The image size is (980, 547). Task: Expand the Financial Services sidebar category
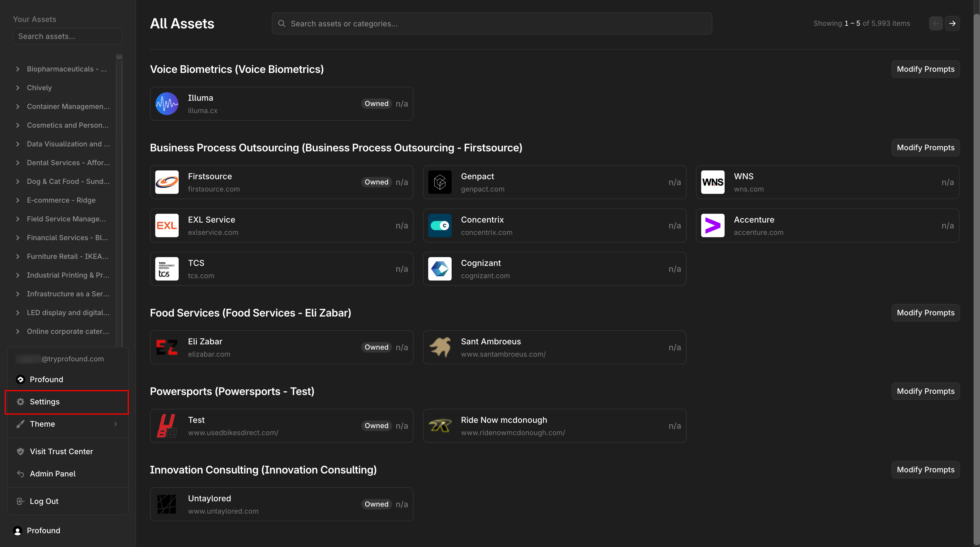[x=18, y=238]
